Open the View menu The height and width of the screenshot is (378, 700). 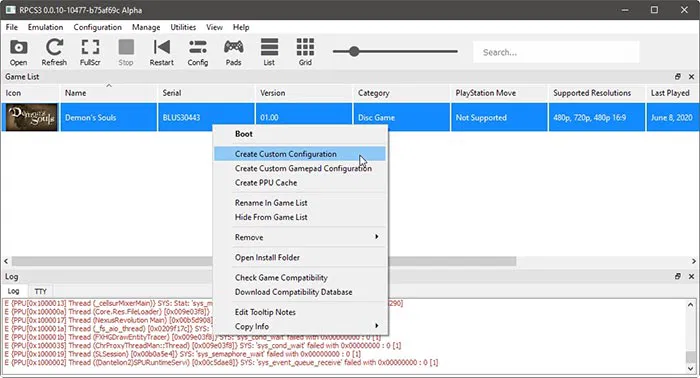tap(214, 27)
